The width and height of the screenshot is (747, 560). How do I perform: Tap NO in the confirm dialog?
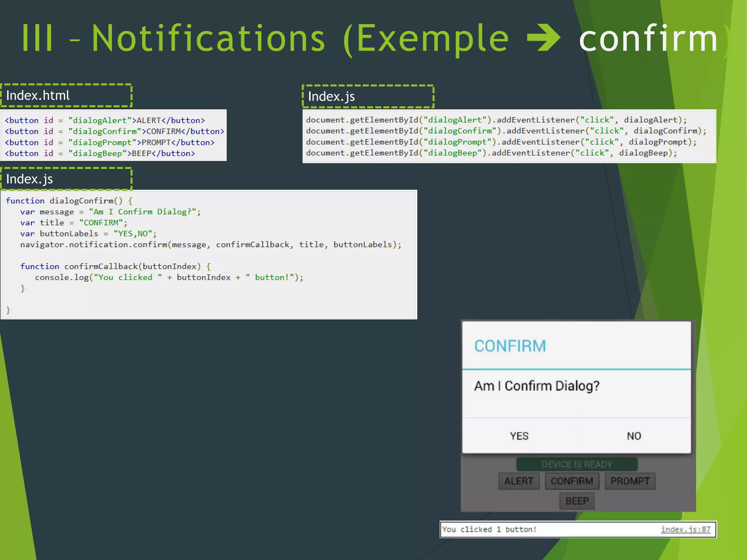634,436
